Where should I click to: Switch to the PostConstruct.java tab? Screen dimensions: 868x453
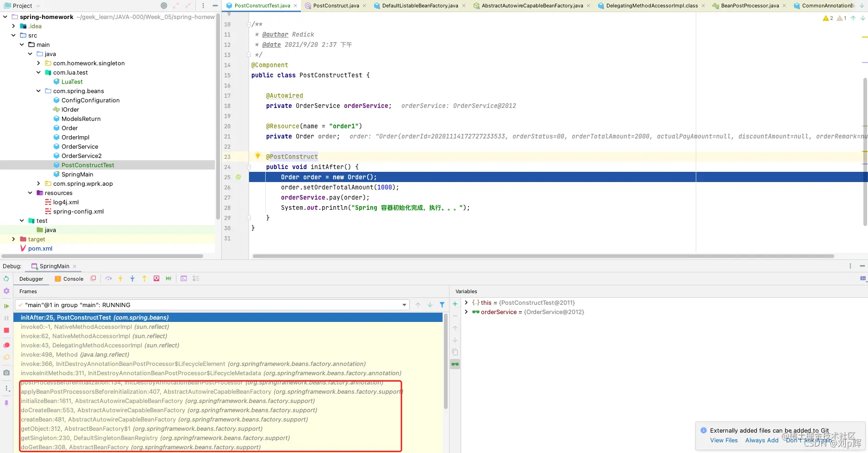[336, 6]
